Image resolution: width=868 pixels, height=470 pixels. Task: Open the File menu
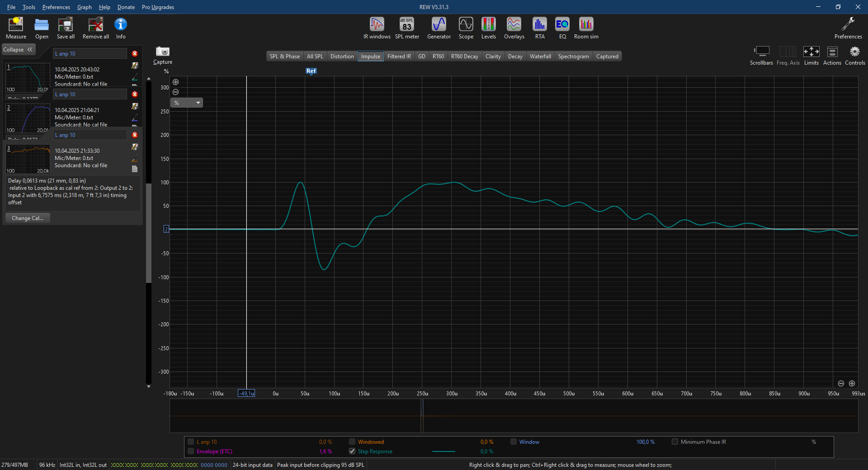11,7
